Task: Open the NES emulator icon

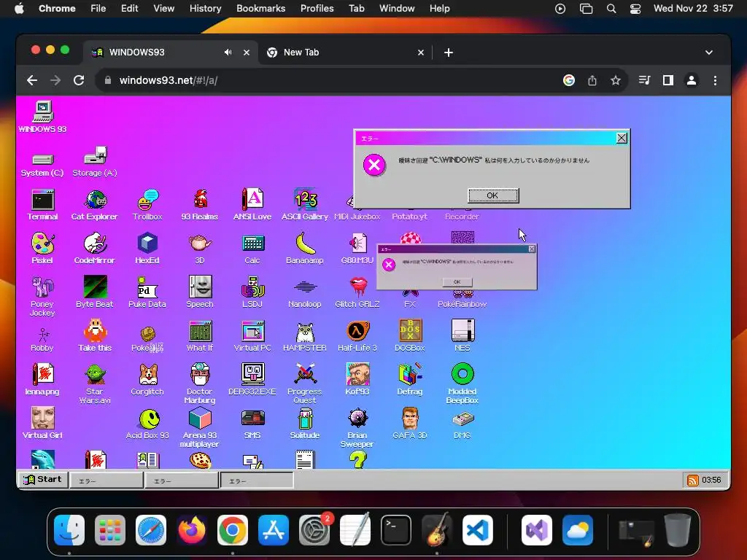Action: pyautogui.click(x=462, y=336)
